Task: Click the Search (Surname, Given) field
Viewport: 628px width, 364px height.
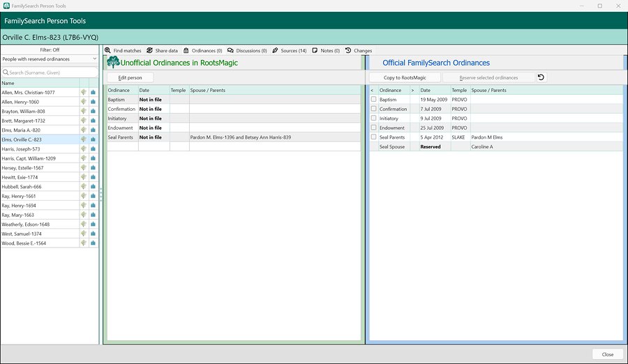Action: pyautogui.click(x=50, y=73)
